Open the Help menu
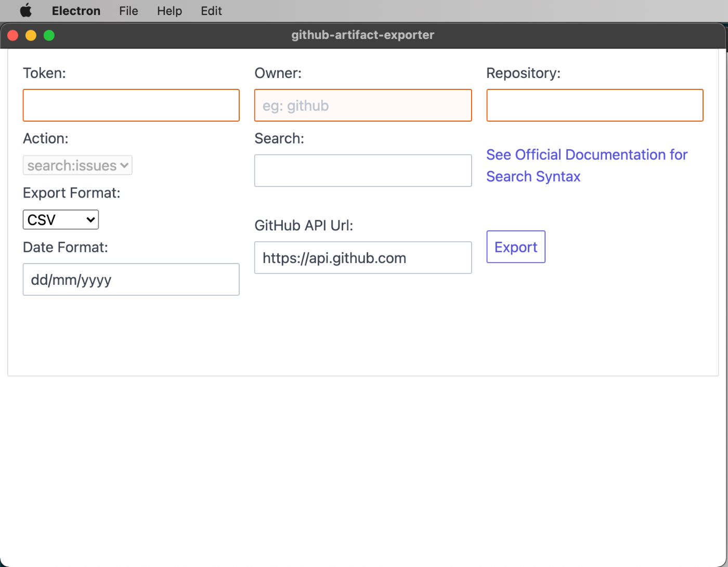 (170, 11)
